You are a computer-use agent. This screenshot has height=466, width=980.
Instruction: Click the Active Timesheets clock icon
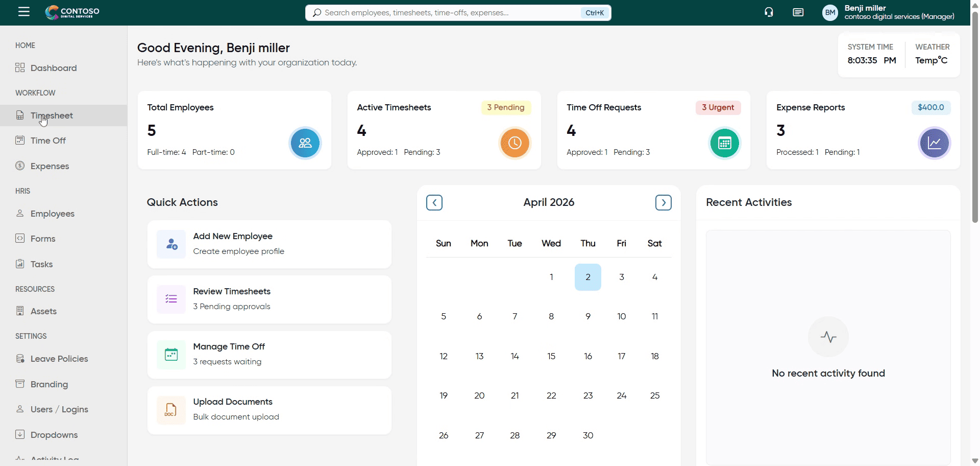pyautogui.click(x=514, y=143)
